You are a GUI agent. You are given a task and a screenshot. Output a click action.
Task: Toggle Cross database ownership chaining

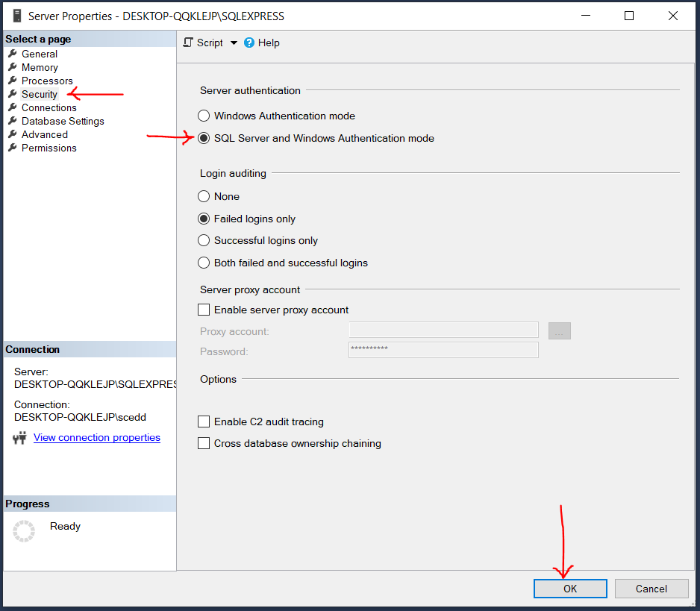point(204,443)
